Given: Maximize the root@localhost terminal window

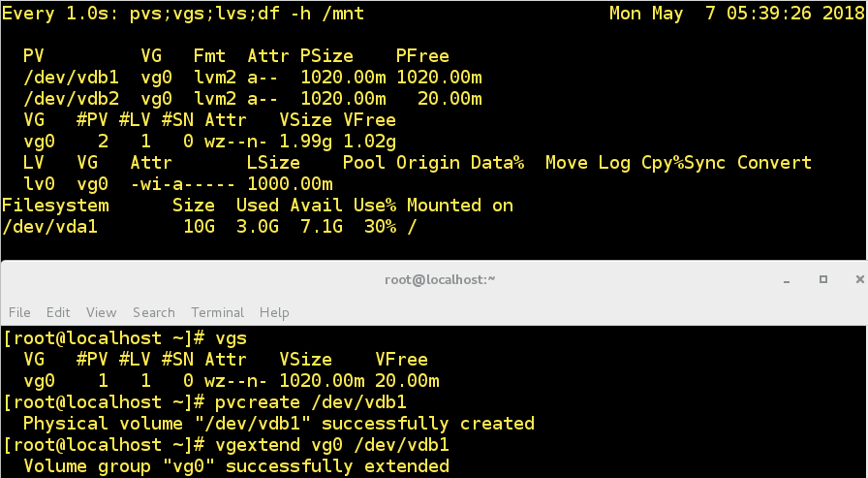Looking at the screenshot, I should [823, 279].
